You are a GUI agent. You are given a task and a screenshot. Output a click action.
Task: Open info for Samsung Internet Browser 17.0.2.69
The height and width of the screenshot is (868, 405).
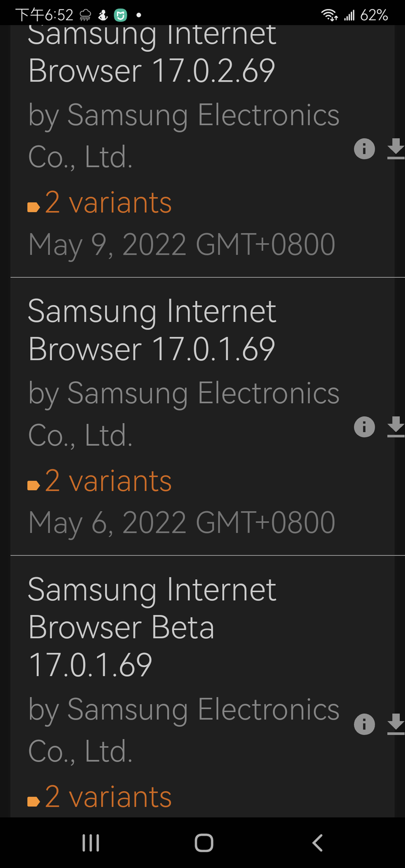(x=364, y=149)
